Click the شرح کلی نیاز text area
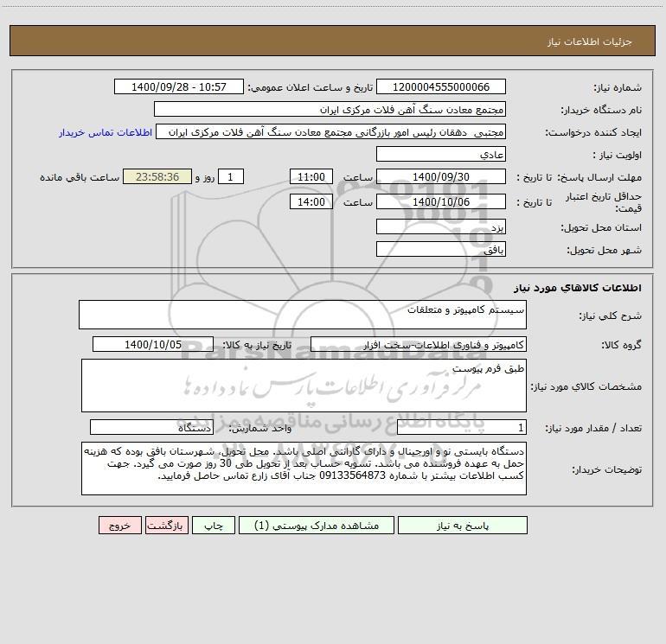The width and height of the screenshot is (666, 644). [x=303, y=315]
